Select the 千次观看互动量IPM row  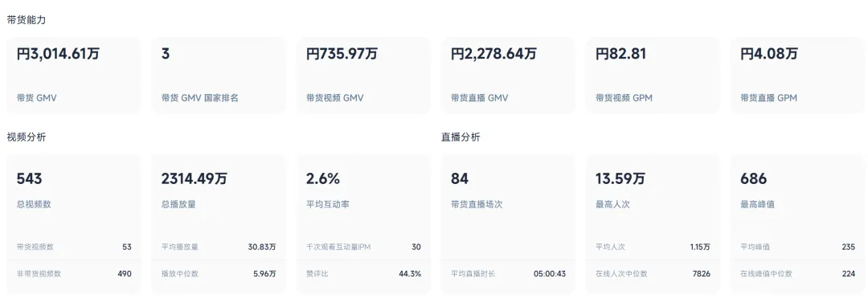click(363, 247)
